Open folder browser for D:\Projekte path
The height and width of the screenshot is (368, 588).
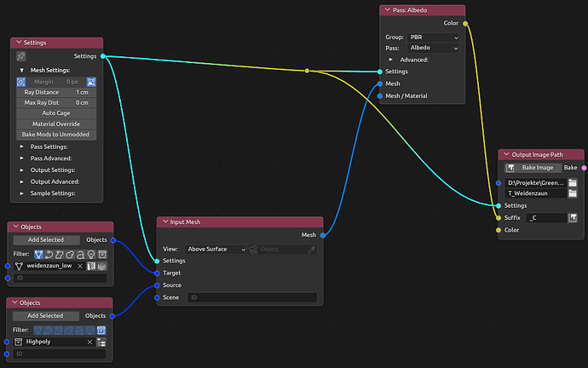pos(573,183)
